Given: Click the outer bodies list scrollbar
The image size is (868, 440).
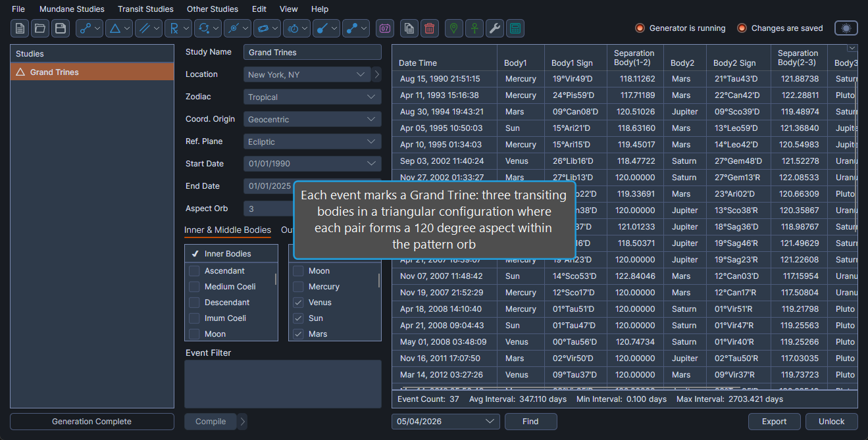Looking at the screenshot, I should 379,281.
